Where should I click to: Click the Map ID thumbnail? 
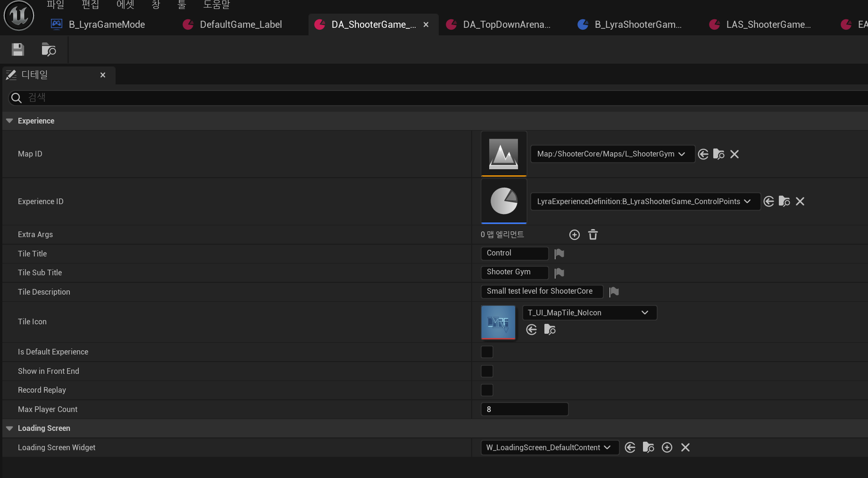504,154
